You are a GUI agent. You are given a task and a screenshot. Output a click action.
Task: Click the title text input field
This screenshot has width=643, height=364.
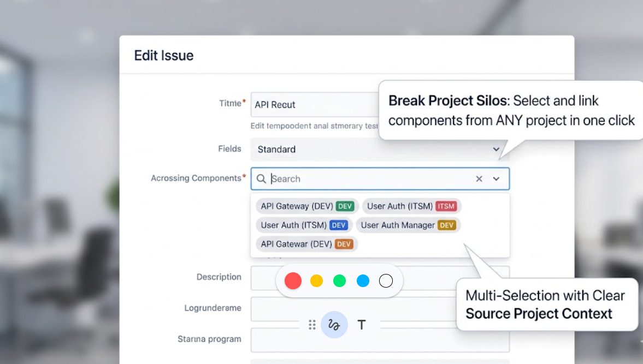point(314,104)
